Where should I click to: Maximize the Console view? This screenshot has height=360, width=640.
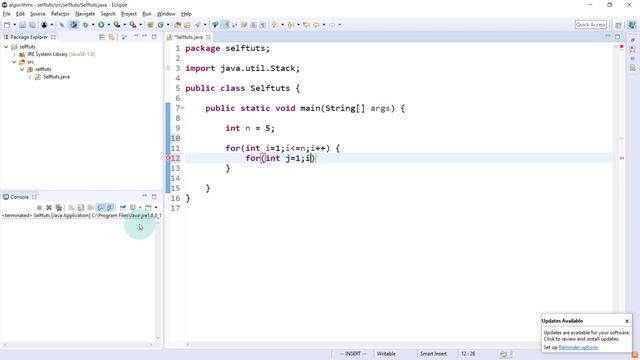(x=154, y=197)
